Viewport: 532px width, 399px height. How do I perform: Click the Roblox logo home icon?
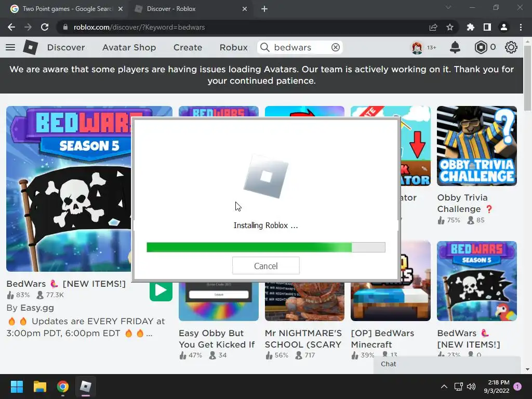(30, 47)
